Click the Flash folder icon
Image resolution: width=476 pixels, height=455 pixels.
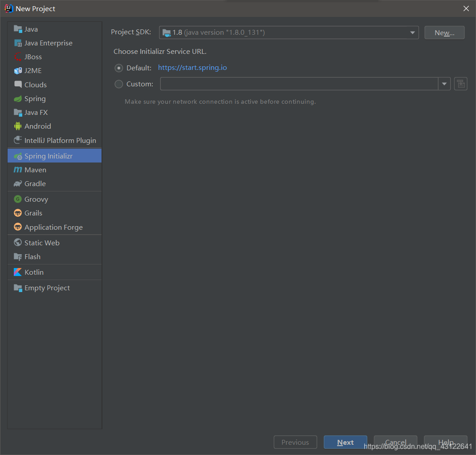click(18, 257)
